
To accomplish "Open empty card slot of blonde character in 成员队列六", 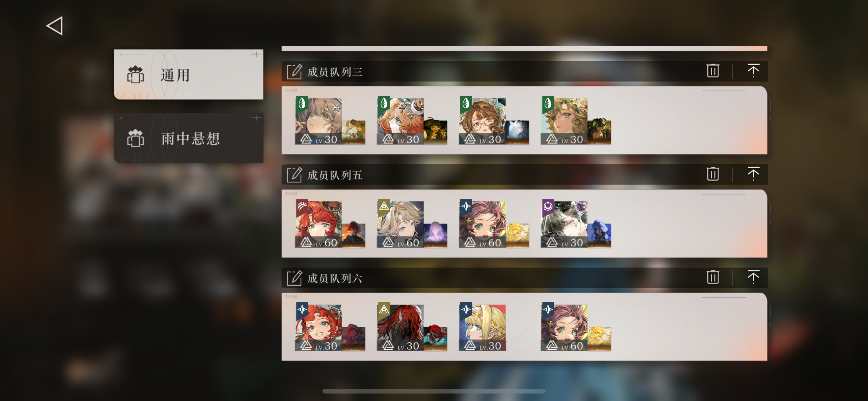I will point(517,339).
